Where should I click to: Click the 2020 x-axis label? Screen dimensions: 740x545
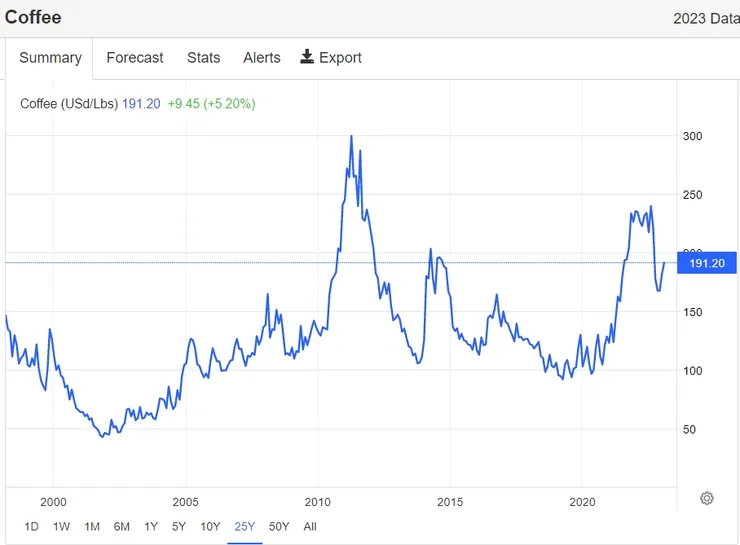pyautogui.click(x=582, y=502)
